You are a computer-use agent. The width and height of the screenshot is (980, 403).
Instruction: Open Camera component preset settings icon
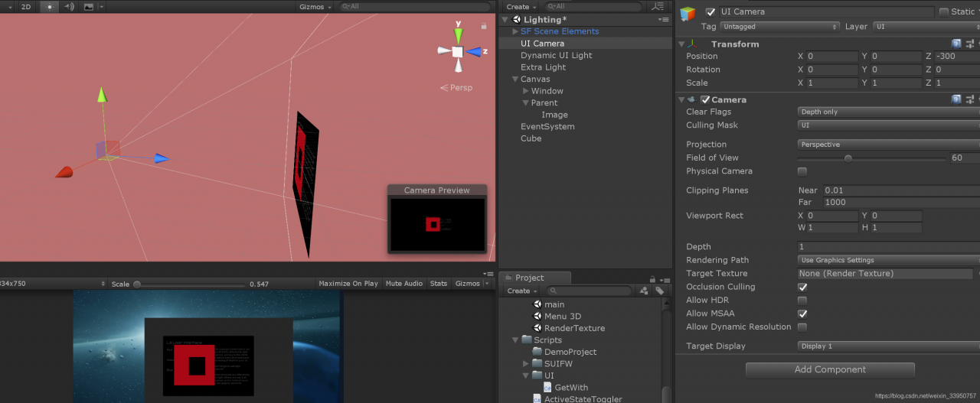click(x=970, y=99)
